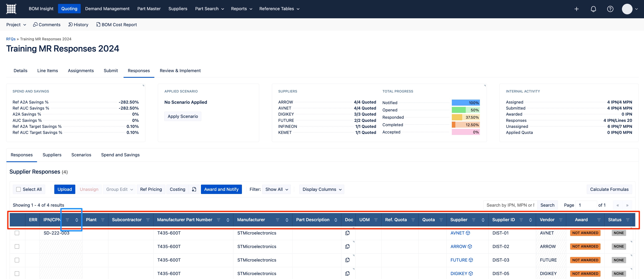Filter the IPN/CPN column
Viewport: 644px width, 279px height.
[67, 220]
